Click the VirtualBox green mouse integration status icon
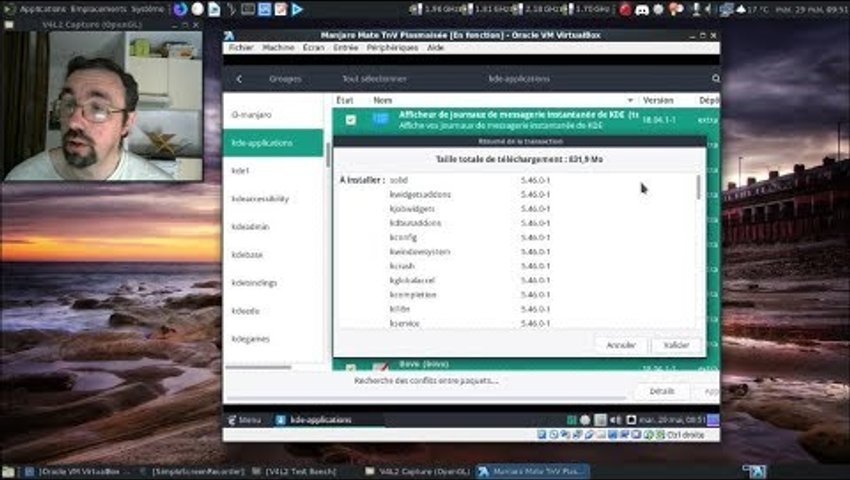The width and height of the screenshot is (850, 480). [x=648, y=434]
